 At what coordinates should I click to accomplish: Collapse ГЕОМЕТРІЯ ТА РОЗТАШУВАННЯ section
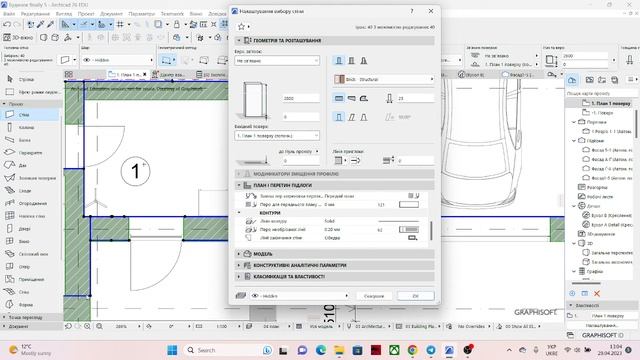(x=335, y=40)
